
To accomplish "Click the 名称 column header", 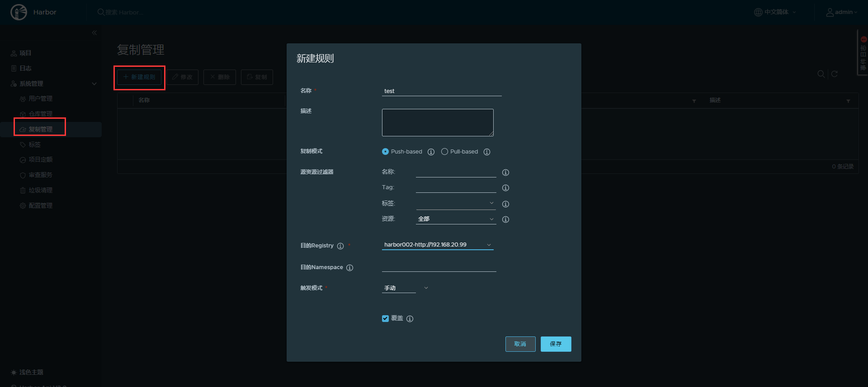I will pyautogui.click(x=144, y=100).
